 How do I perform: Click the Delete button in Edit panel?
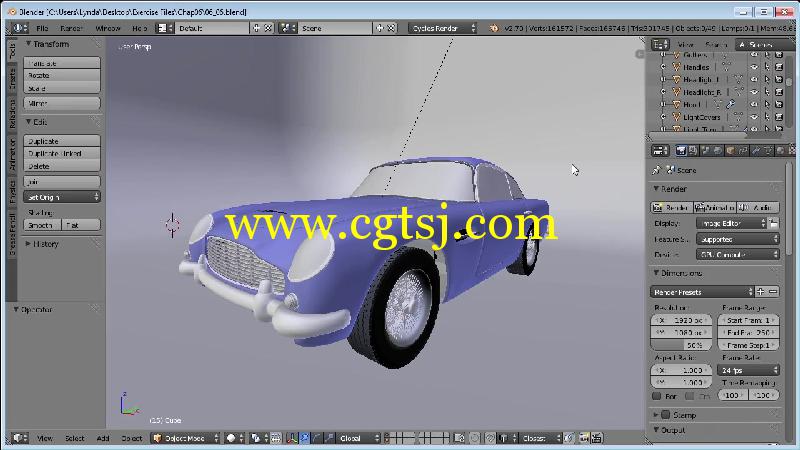click(62, 166)
